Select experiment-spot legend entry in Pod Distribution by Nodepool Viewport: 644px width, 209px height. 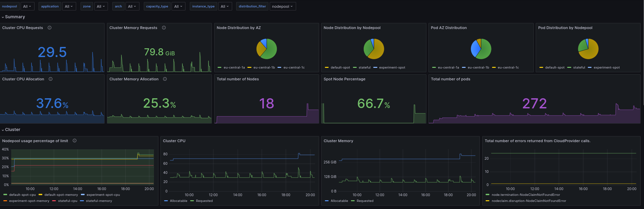tap(606, 68)
